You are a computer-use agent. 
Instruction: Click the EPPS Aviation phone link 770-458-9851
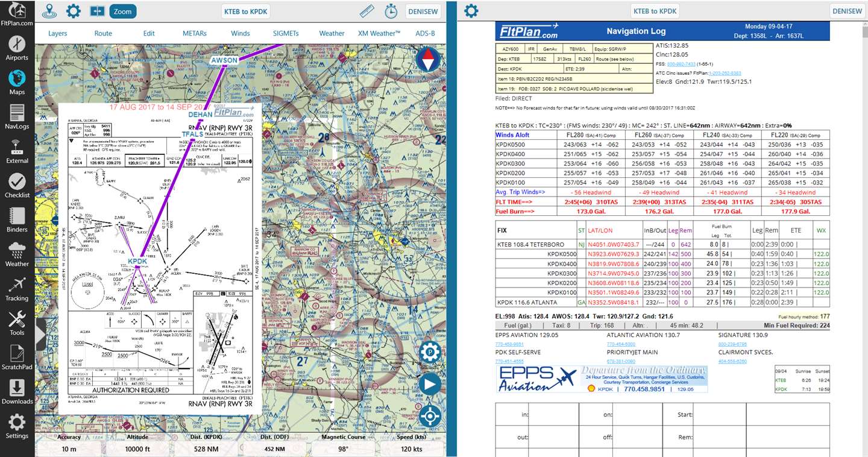(509, 344)
